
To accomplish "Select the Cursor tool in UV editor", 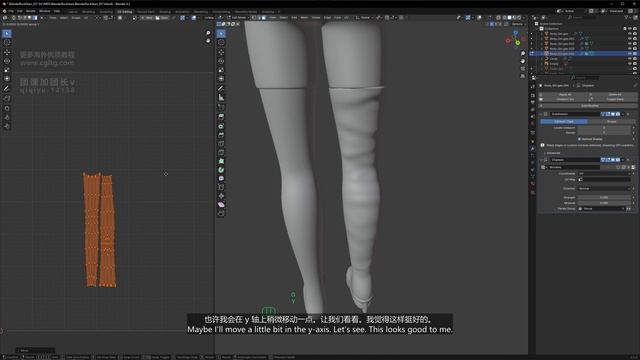I will coord(7,42).
